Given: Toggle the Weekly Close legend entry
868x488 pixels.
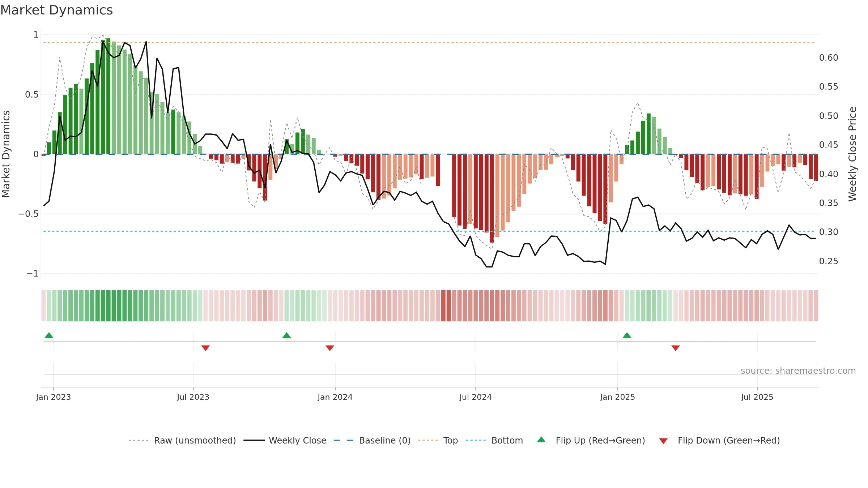Looking at the screenshot, I should (x=285, y=440).
